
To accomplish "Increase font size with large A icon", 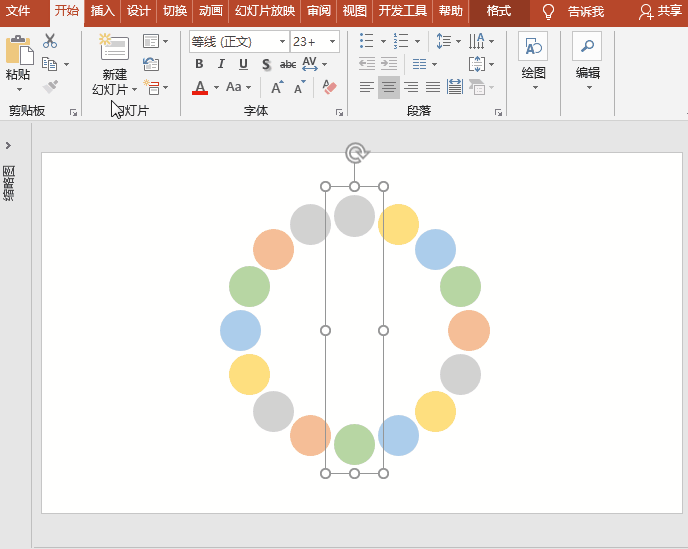I will click(x=277, y=87).
